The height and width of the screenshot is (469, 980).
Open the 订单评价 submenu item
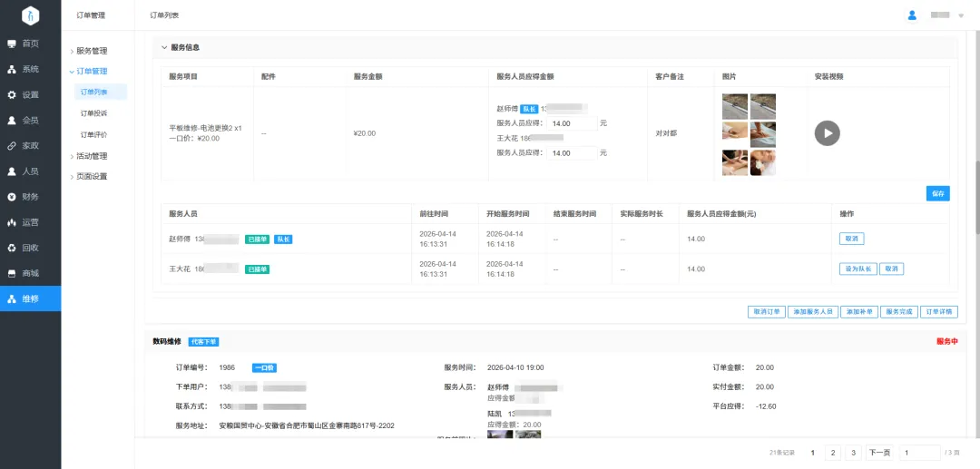click(93, 134)
